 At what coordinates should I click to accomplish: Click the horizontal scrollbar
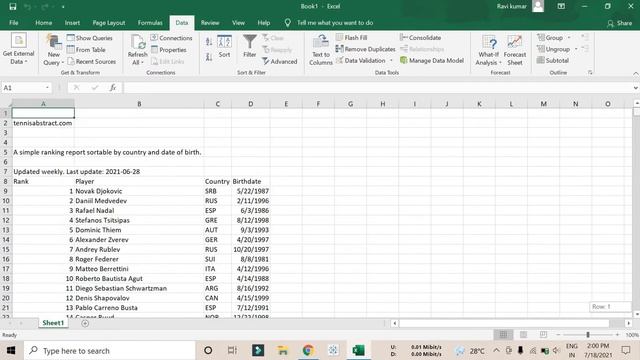point(504,323)
